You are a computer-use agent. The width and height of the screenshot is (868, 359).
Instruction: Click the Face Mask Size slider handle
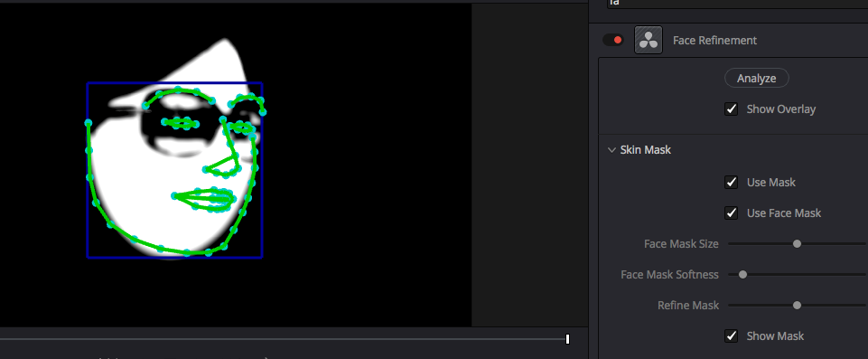pos(797,244)
